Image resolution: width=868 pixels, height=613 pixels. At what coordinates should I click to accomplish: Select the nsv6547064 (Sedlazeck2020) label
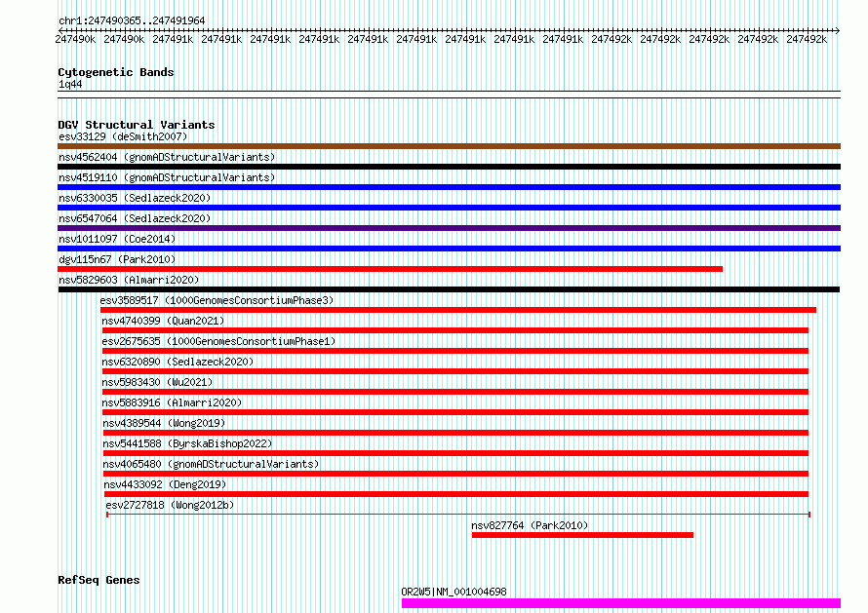135,218
